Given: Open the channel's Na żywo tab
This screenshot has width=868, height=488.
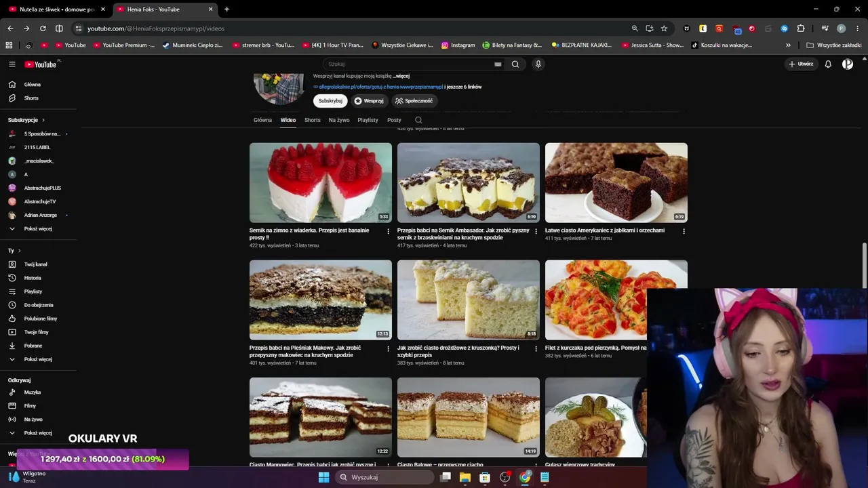Looking at the screenshot, I should pos(339,120).
